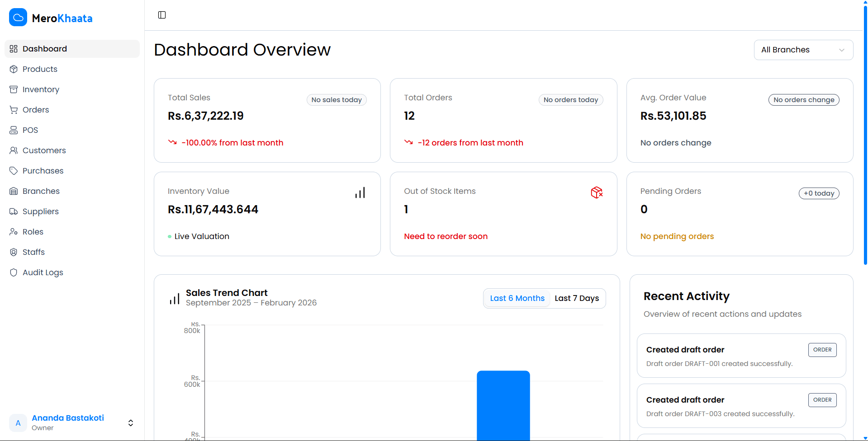Click the ORDER tag on DRAFT-001 activity
This screenshot has width=868, height=441.
[822, 349]
